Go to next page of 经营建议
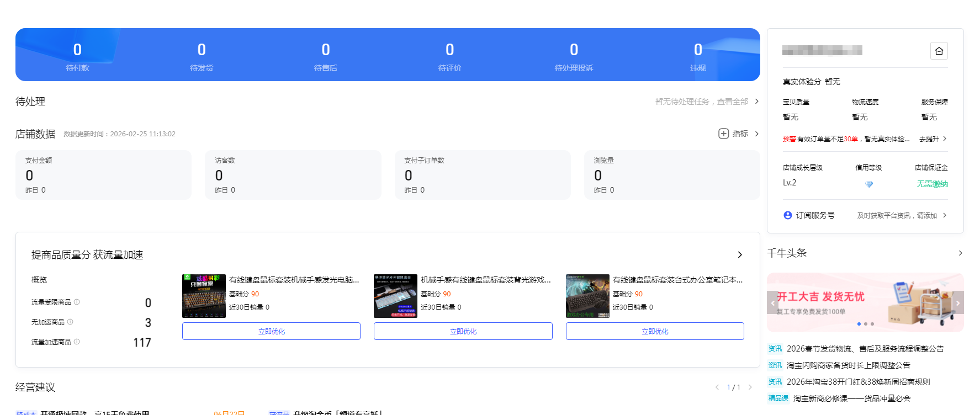The width and height of the screenshot is (980, 415). [750, 387]
